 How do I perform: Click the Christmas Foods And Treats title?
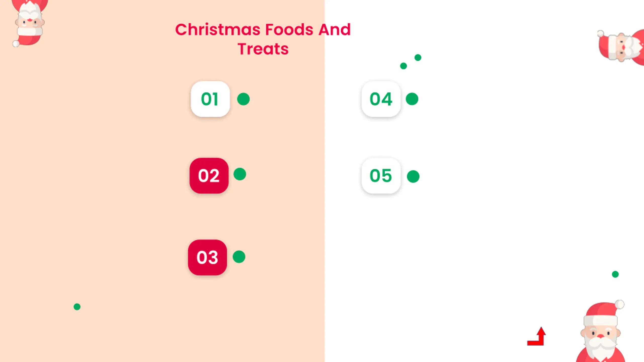(x=263, y=39)
